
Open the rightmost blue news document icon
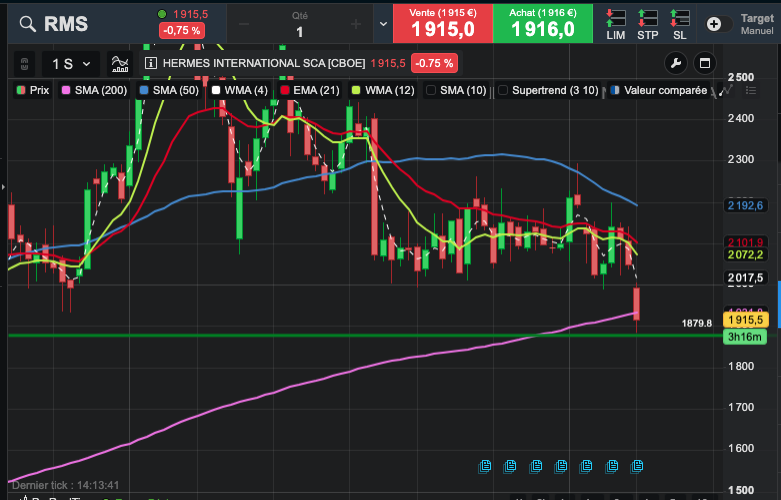click(x=637, y=466)
